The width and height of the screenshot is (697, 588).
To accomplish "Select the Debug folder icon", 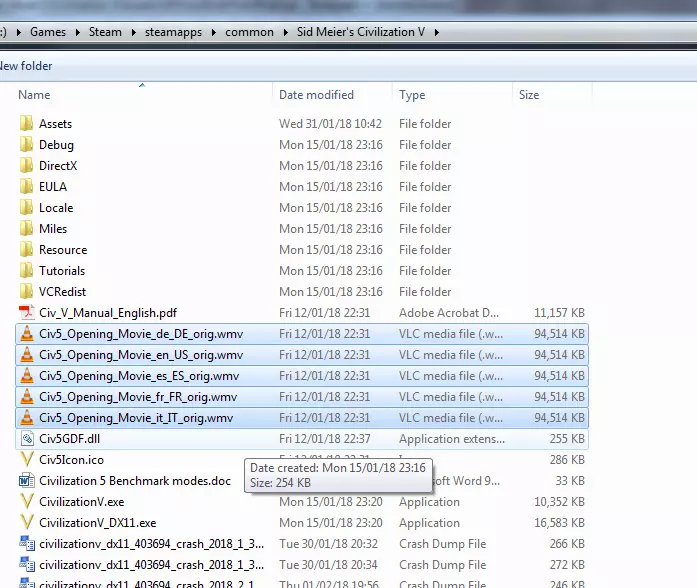I will point(27,144).
